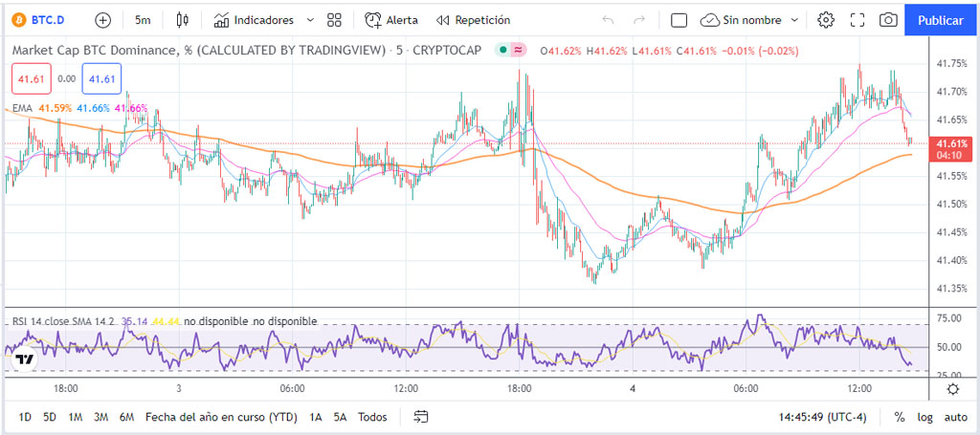The height and width of the screenshot is (435, 980).
Task: Open go-to-date calendar icon
Action: click(422, 416)
